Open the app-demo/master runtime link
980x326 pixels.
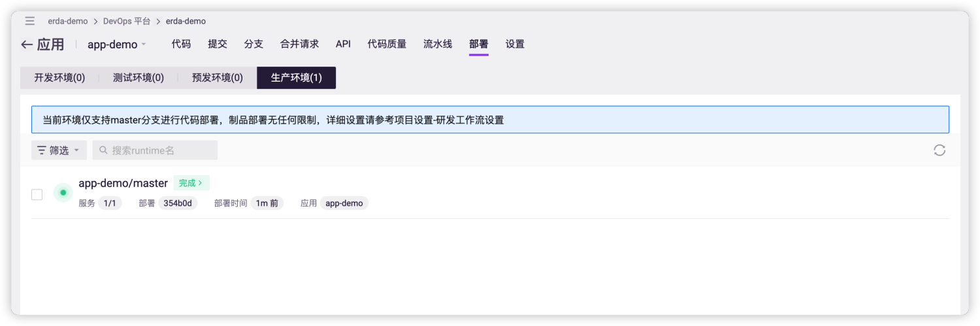pyautogui.click(x=123, y=183)
